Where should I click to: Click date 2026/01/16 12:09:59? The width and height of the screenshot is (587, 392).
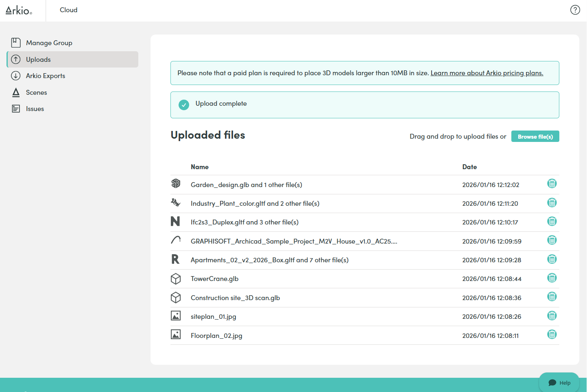(x=492, y=241)
